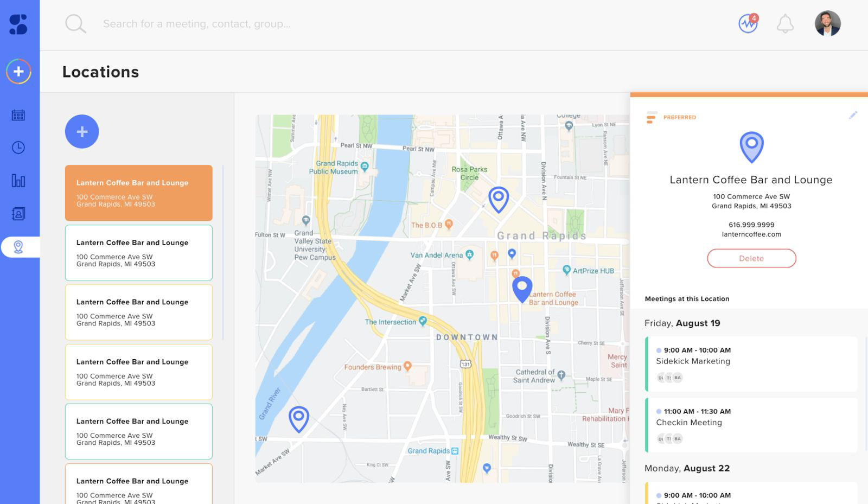The width and height of the screenshot is (868, 504).
Task: Open the Sidekick Marketing meeting on August 19
Action: click(x=751, y=364)
